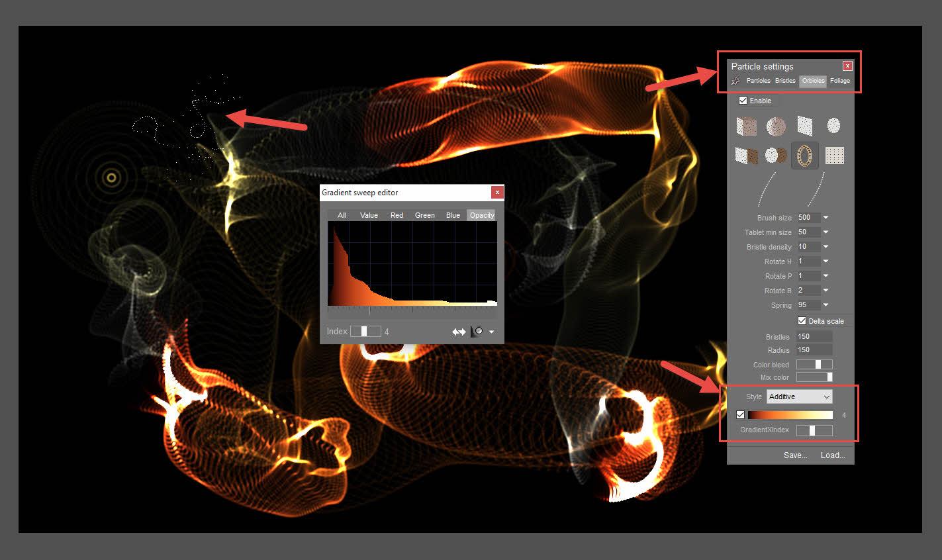This screenshot has height=560, width=942.
Task: Select the Opacity tab in gradient sweep editor
Action: [x=481, y=214]
